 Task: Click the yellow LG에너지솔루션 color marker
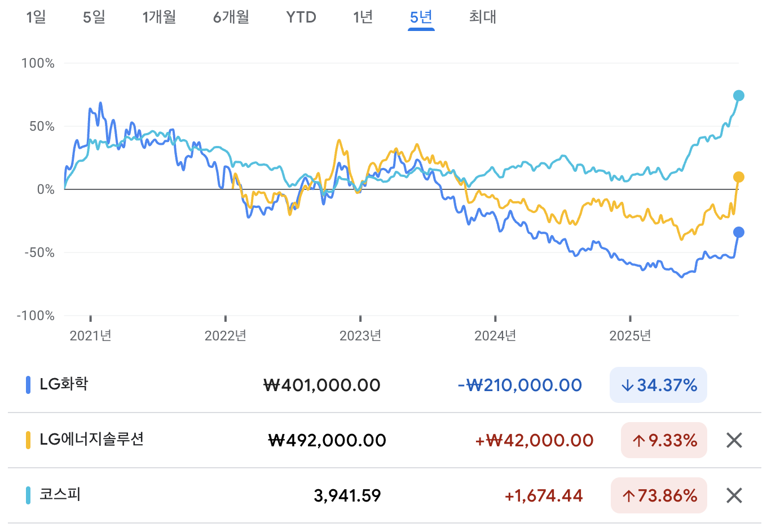[28, 440]
